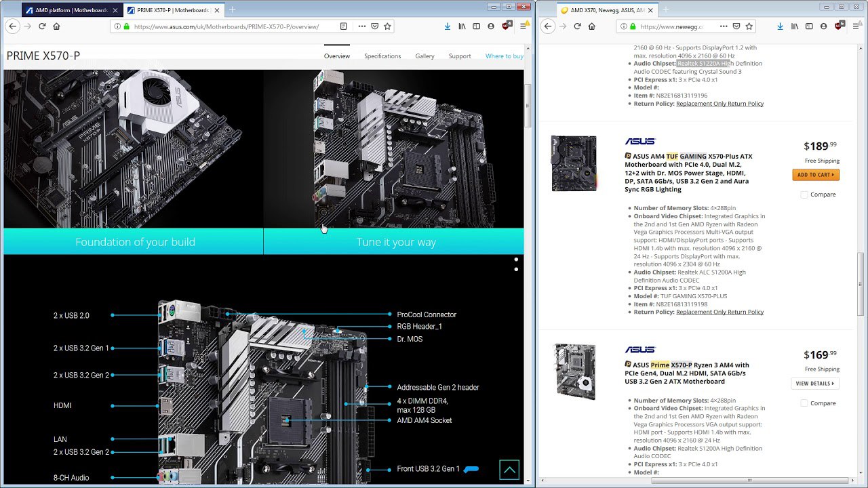Open the Prime X570-P product thumbnail
The width and height of the screenshot is (868, 488).
pyautogui.click(x=574, y=371)
